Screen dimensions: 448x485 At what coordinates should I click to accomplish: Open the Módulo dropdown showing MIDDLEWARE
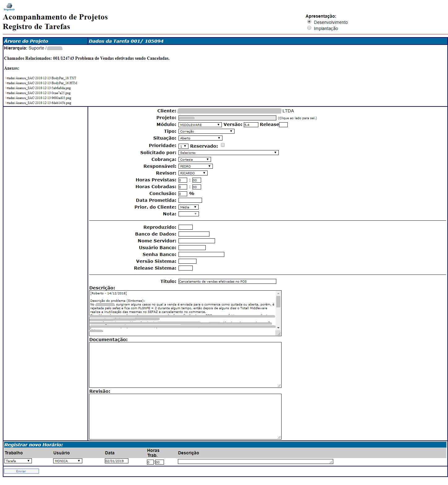[200, 125]
